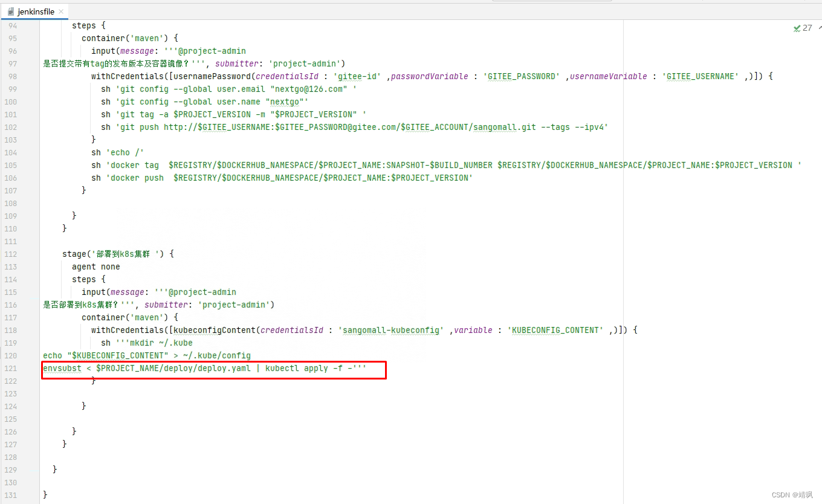Click the git push gitee.com URL line
The height and width of the screenshot is (504, 822).
(355, 127)
